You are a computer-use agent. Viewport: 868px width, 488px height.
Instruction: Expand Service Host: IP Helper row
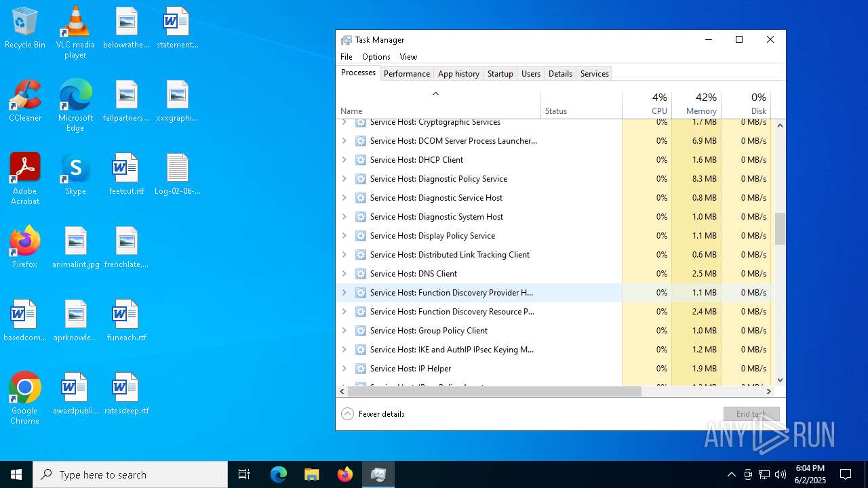(344, 369)
